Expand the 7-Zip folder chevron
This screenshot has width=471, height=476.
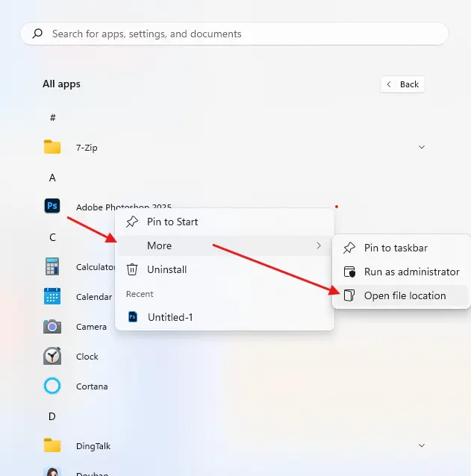[422, 147]
